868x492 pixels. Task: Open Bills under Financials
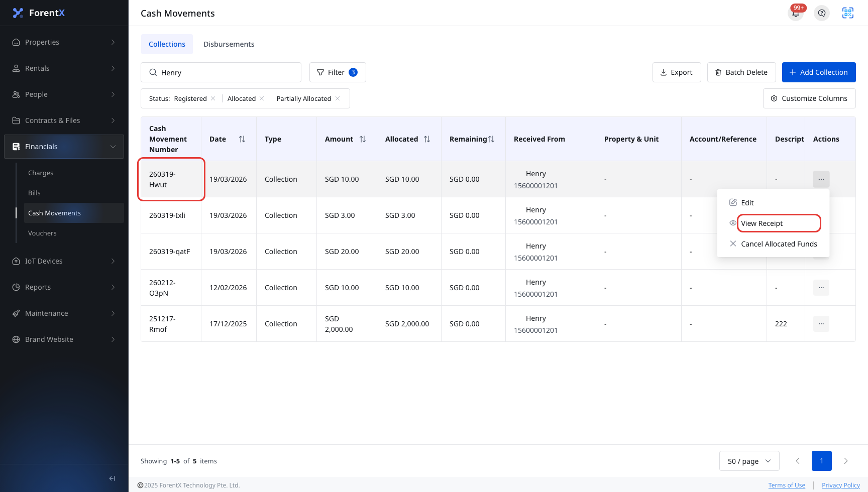click(x=74, y=193)
